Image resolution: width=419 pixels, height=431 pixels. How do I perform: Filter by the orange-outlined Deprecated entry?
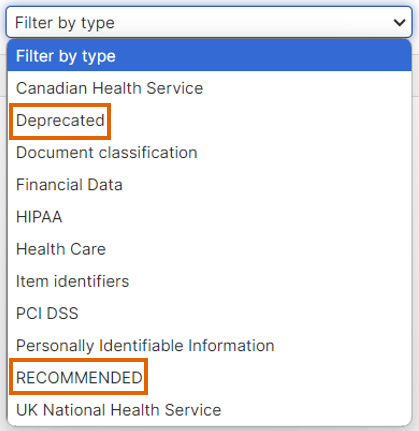[x=60, y=121]
